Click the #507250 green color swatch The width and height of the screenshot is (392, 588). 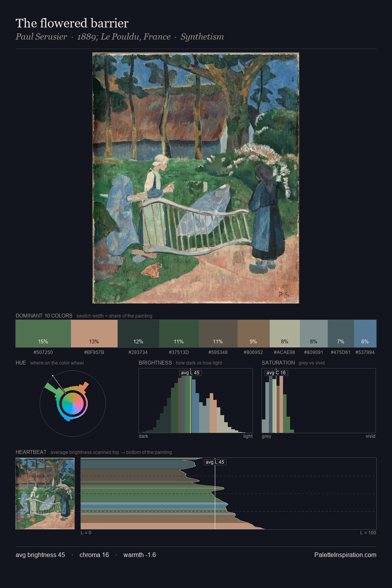43,334
